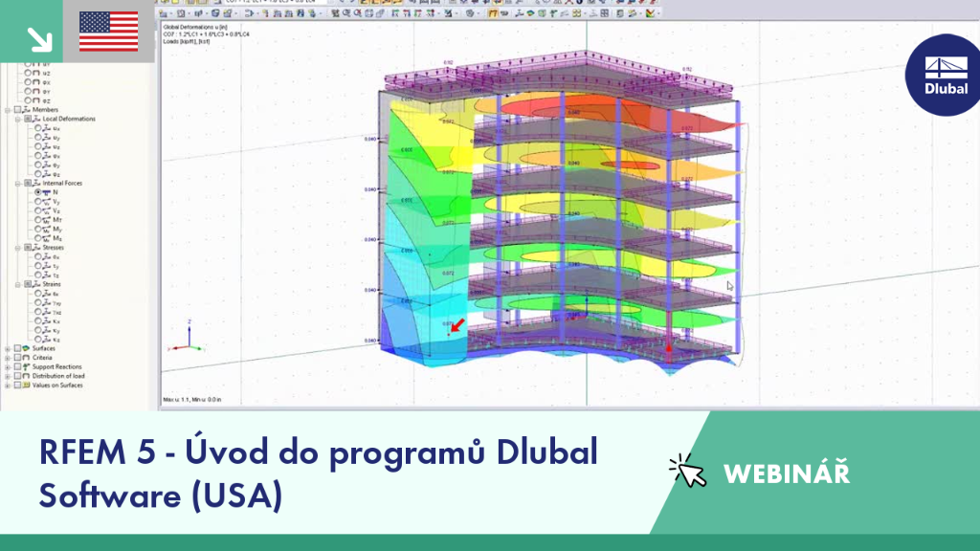980x551 pixels.
Task: Select the Stresses tree item
Action: click(x=54, y=248)
